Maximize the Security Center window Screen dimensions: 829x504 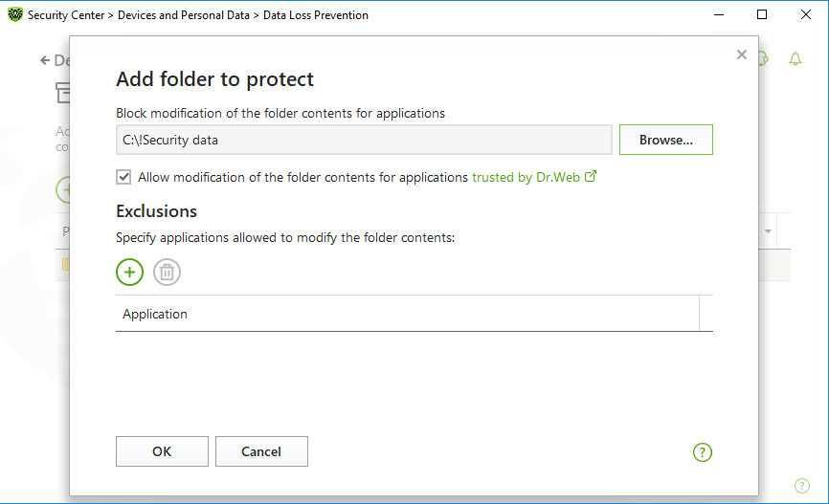click(762, 14)
